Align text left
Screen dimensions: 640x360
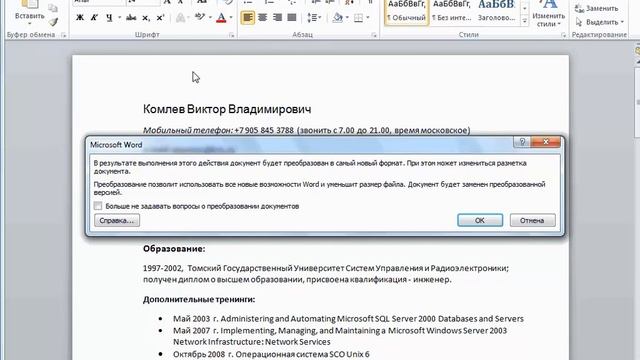[247, 18]
